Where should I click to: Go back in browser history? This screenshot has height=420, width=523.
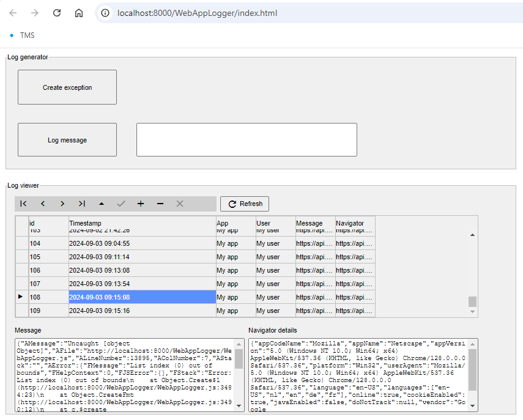[x=13, y=13]
